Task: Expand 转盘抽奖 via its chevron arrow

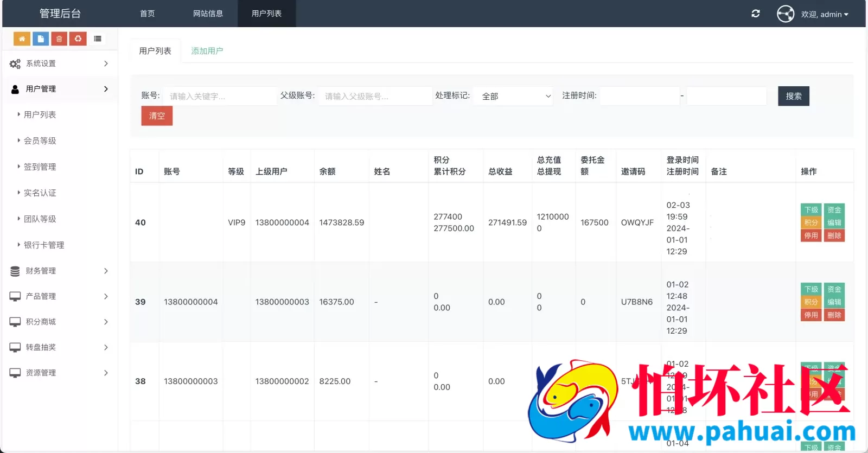Action: pos(106,347)
